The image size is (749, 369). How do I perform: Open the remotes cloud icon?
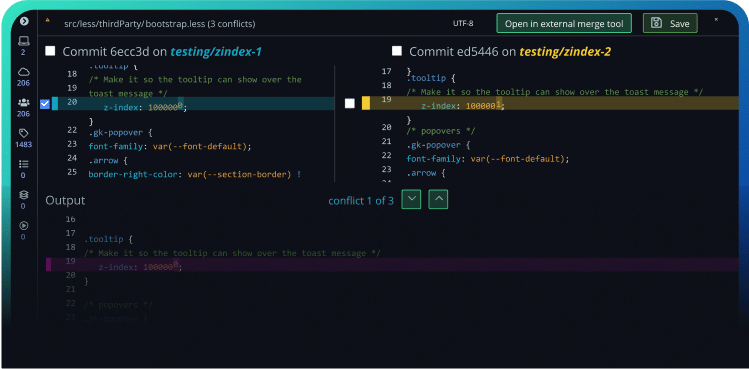23,72
